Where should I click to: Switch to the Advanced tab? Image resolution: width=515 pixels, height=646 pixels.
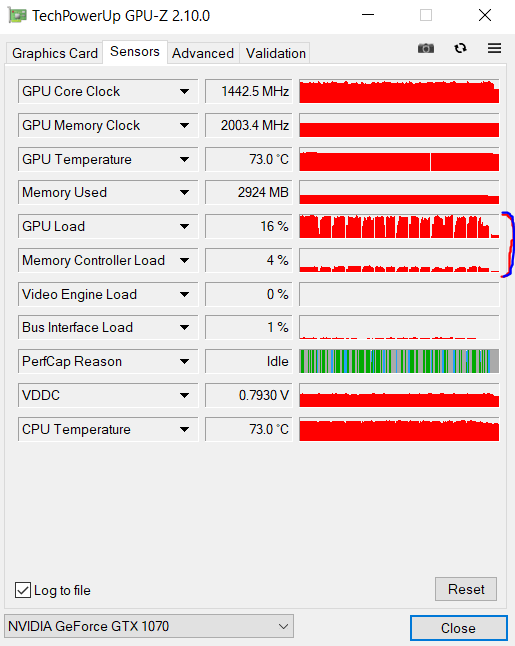(203, 53)
